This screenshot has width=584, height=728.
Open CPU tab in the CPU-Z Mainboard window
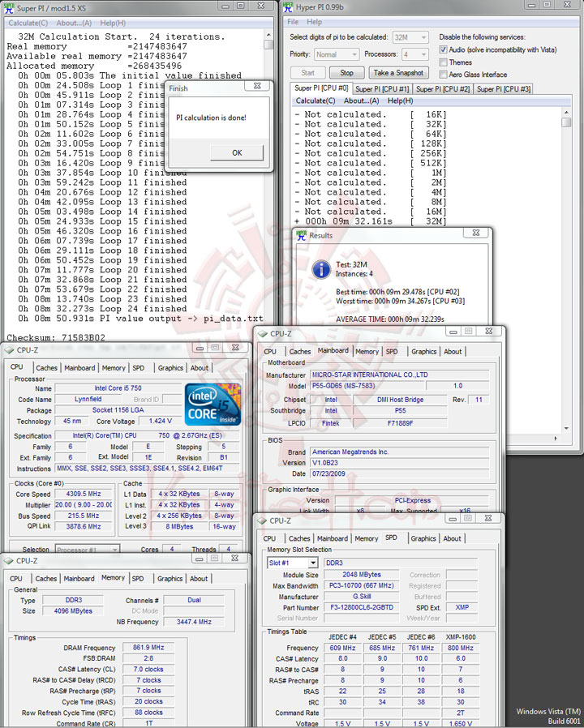[270, 352]
